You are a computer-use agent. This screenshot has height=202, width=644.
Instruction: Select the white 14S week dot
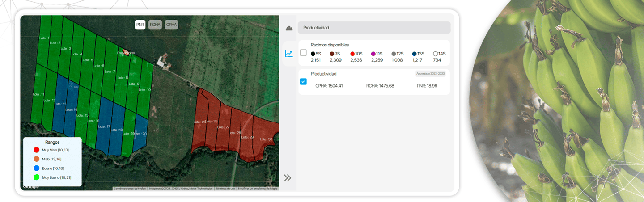[x=435, y=54]
